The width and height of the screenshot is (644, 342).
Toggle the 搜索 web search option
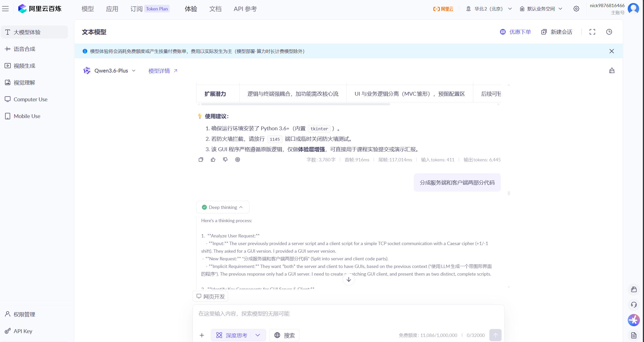tap(284, 335)
